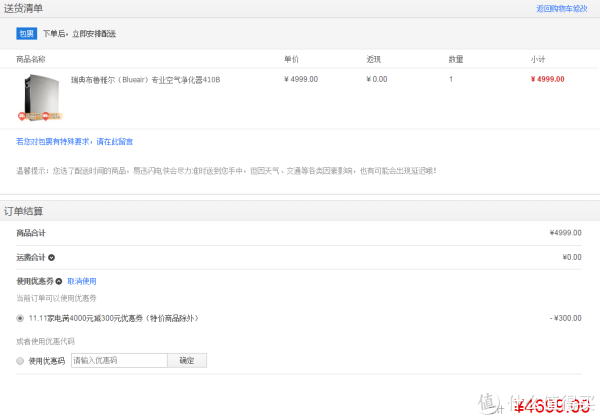Click the quantity value 1
600x420 pixels.
coord(451,79)
